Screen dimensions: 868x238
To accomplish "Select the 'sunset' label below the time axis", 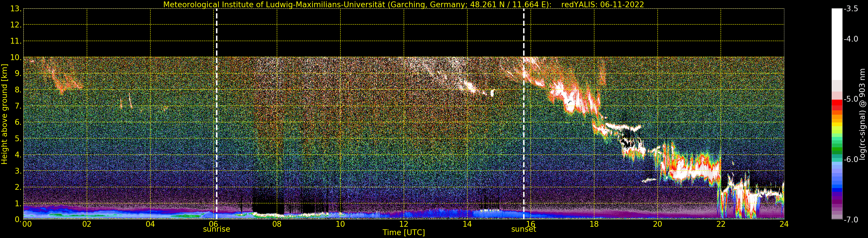I will coord(523,229).
